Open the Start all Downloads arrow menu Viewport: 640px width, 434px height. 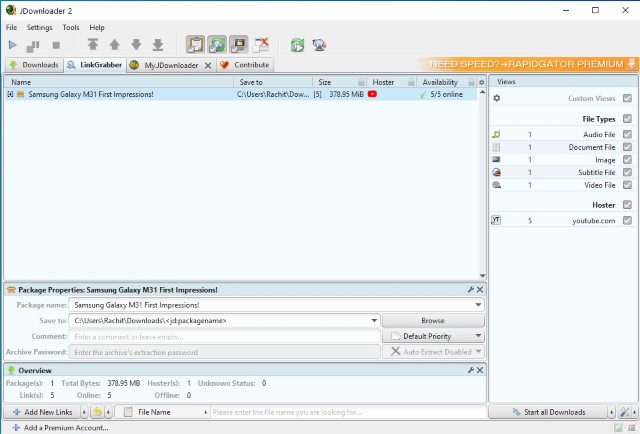pos(611,412)
